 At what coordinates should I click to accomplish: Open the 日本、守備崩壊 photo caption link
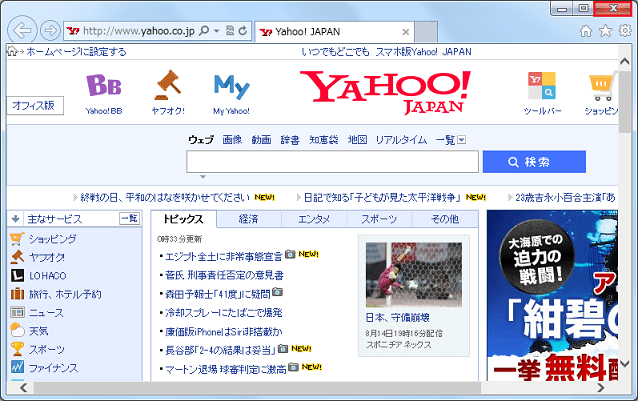pyautogui.click(x=398, y=318)
